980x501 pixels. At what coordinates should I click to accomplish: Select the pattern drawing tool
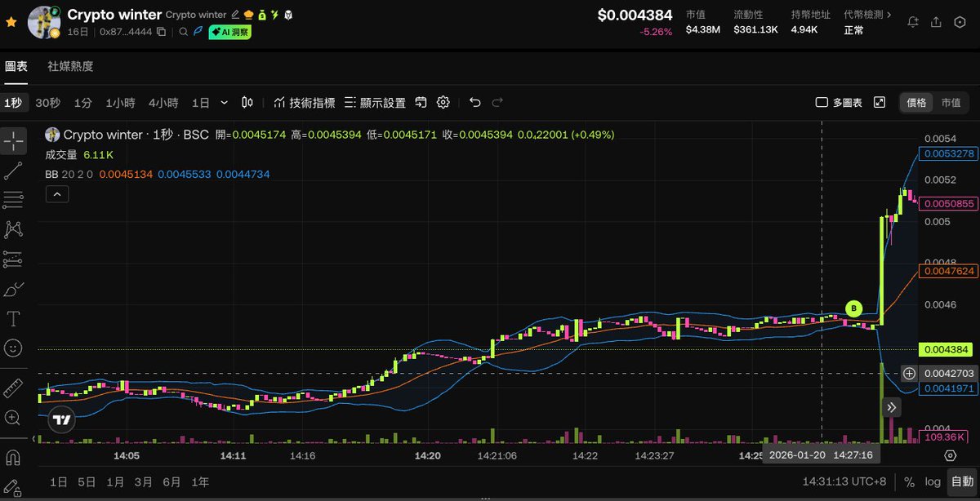(x=13, y=229)
